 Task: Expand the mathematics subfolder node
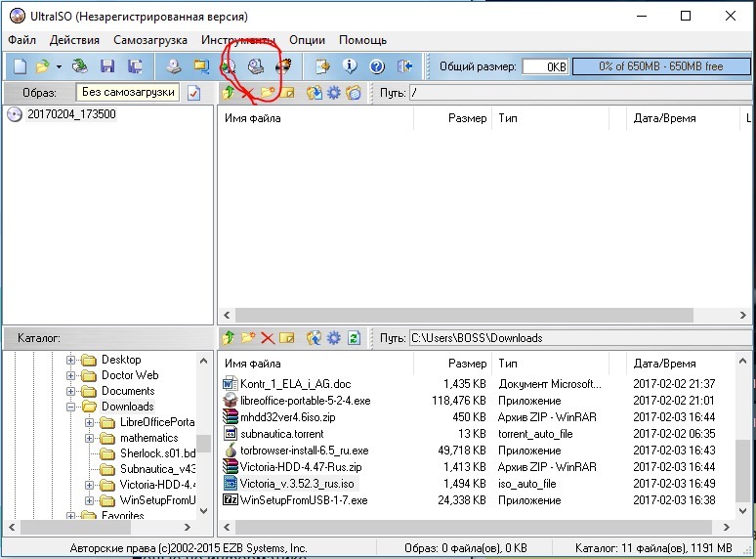coord(89,438)
